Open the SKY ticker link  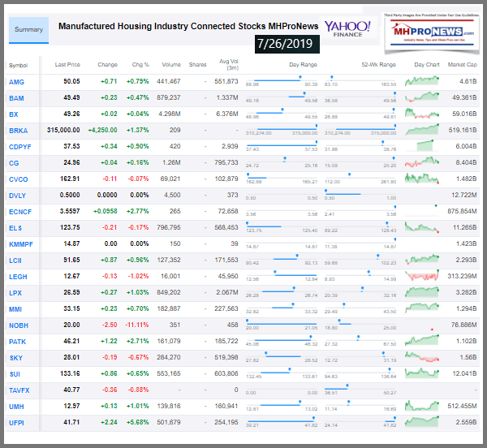16,358
